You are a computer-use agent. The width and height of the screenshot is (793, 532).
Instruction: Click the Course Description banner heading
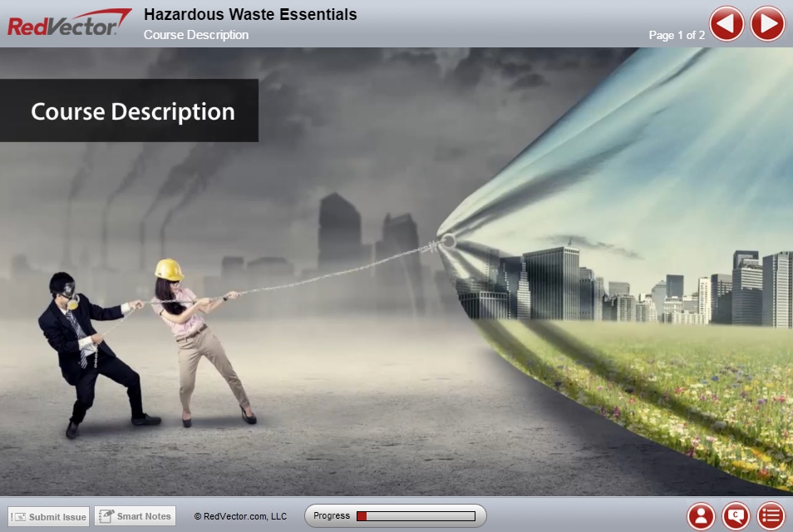pyautogui.click(x=133, y=111)
